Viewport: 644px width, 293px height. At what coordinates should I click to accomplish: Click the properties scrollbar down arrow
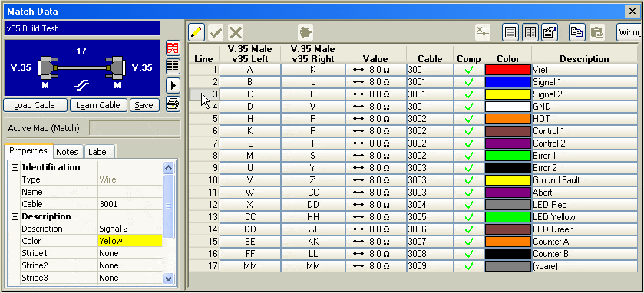[169, 278]
